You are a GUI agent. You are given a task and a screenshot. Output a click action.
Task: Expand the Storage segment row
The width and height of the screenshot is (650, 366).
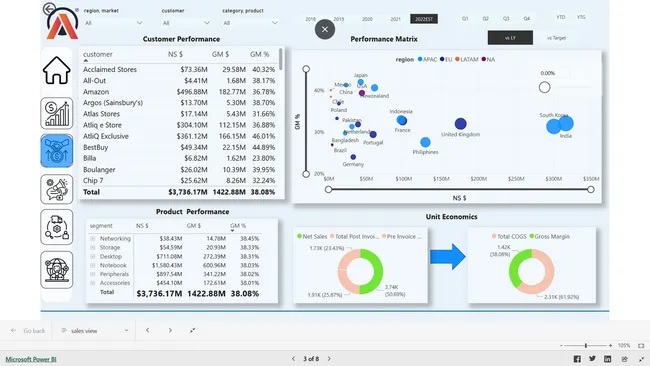[93, 247]
